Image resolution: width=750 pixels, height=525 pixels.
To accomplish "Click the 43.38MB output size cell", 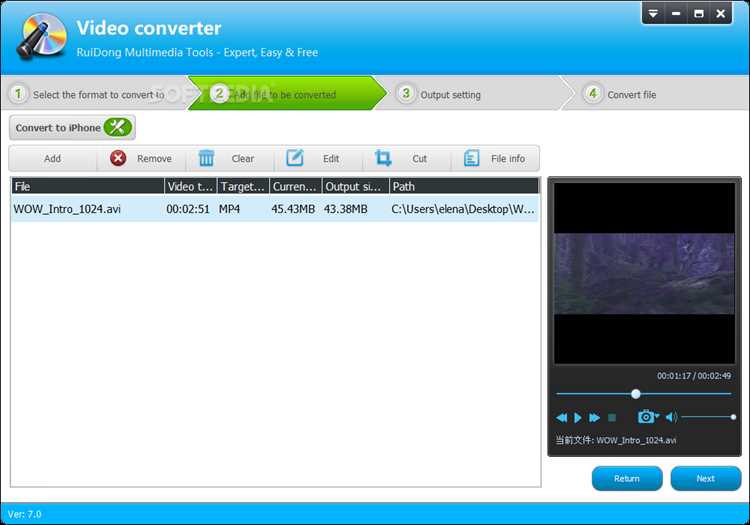I will click(x=345, y=209).
